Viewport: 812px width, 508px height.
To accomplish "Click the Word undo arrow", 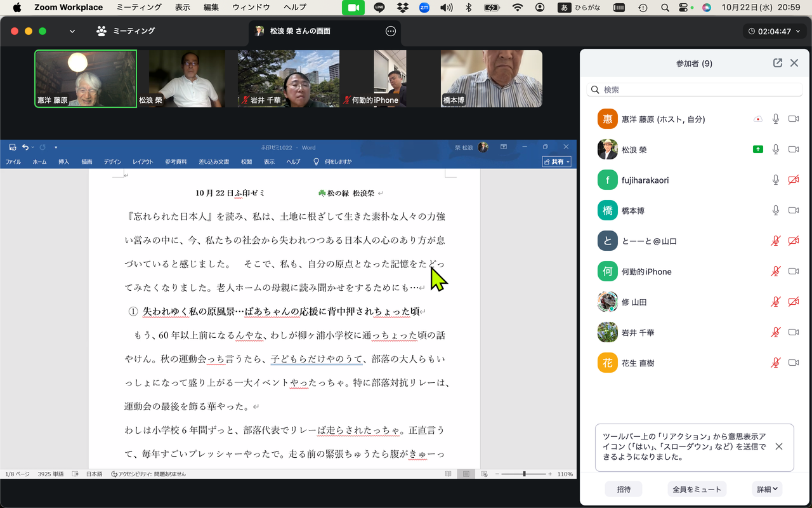I will click(25, 147).
